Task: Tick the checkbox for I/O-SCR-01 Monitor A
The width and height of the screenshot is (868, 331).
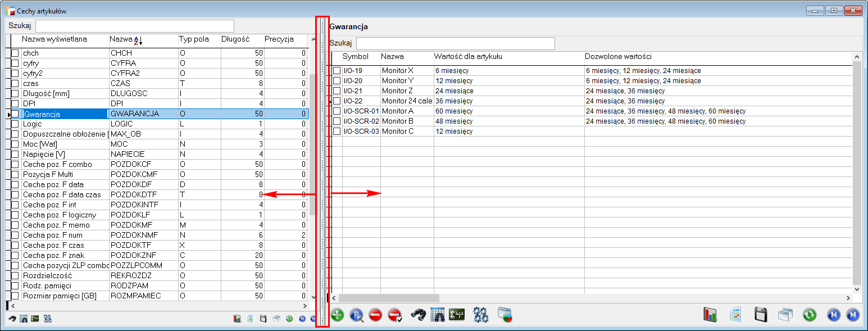Action: pyautogui.click(x=337, y=111)
